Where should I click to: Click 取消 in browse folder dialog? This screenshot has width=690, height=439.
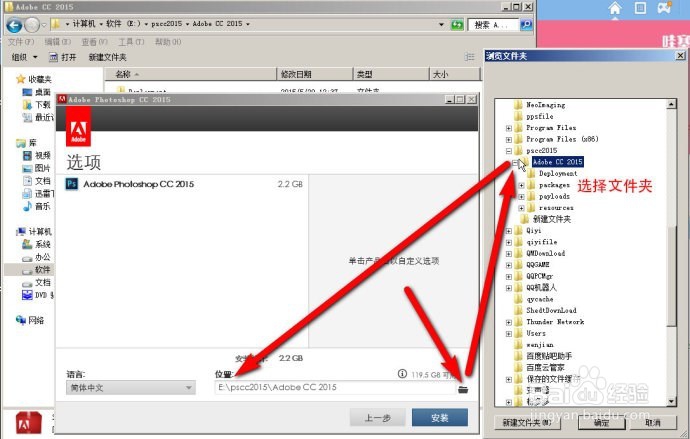(653, 423)
